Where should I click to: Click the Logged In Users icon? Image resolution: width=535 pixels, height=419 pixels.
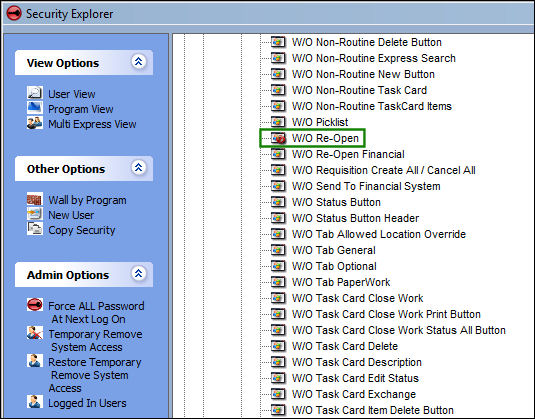point(35,402)
